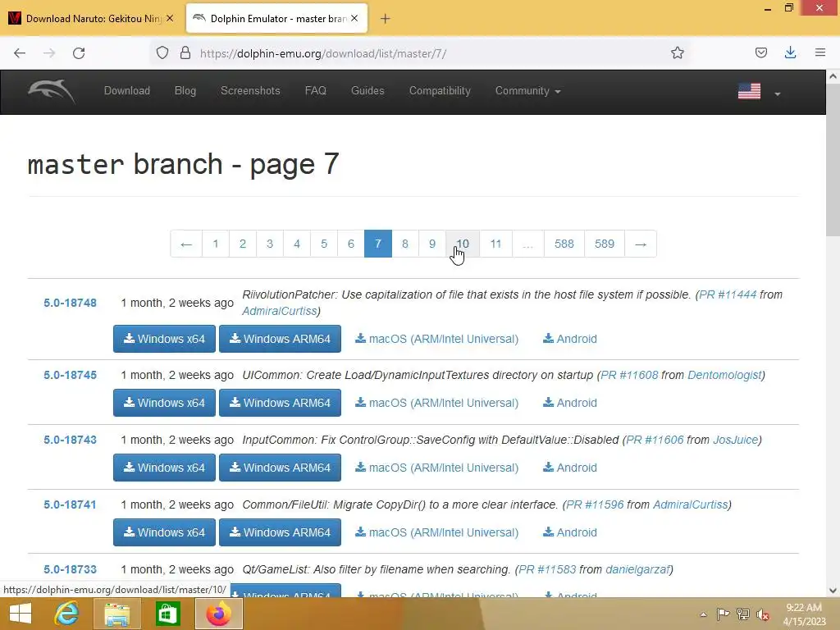Screen dimensions: 840x630
Task: Launch Internet Explorer from taskbar
Action: pyautogui.click(x=67, y=614)
